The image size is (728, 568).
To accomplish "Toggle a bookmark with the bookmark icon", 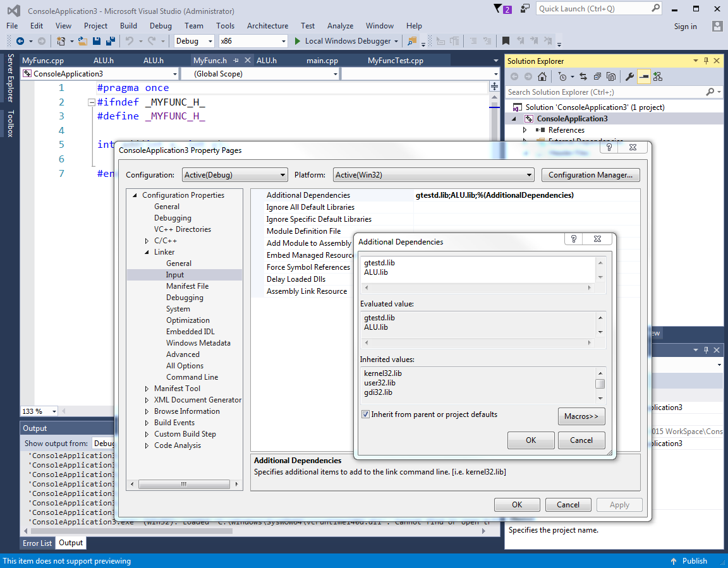I will tap(506, 41).
